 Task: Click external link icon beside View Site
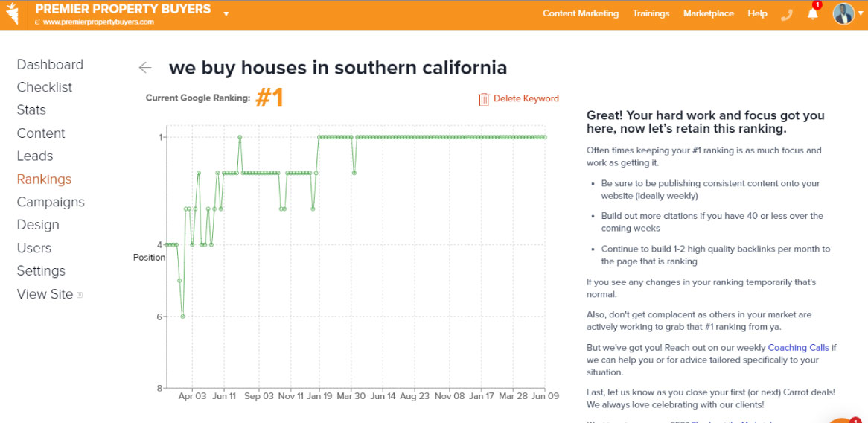coord(80,295)
